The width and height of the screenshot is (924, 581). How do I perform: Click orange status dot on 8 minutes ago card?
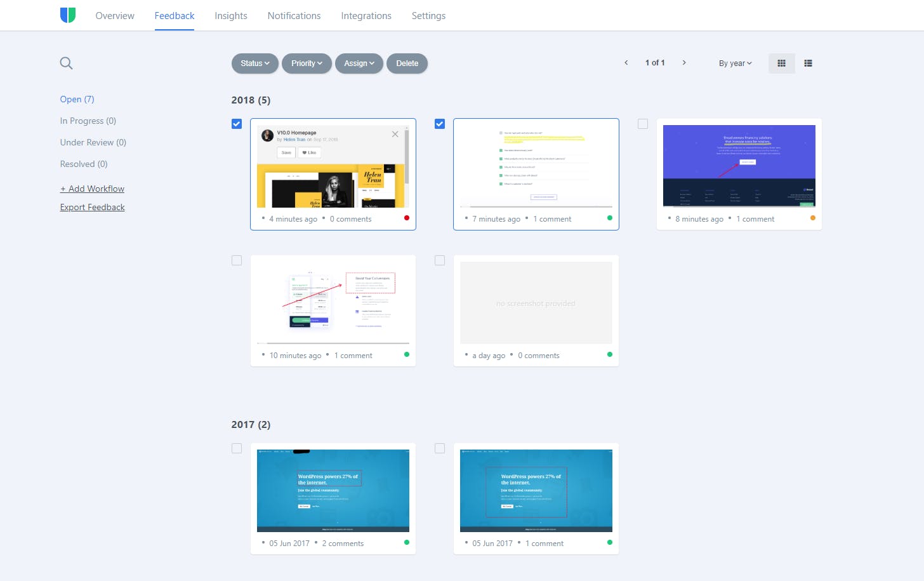[813, 218]
